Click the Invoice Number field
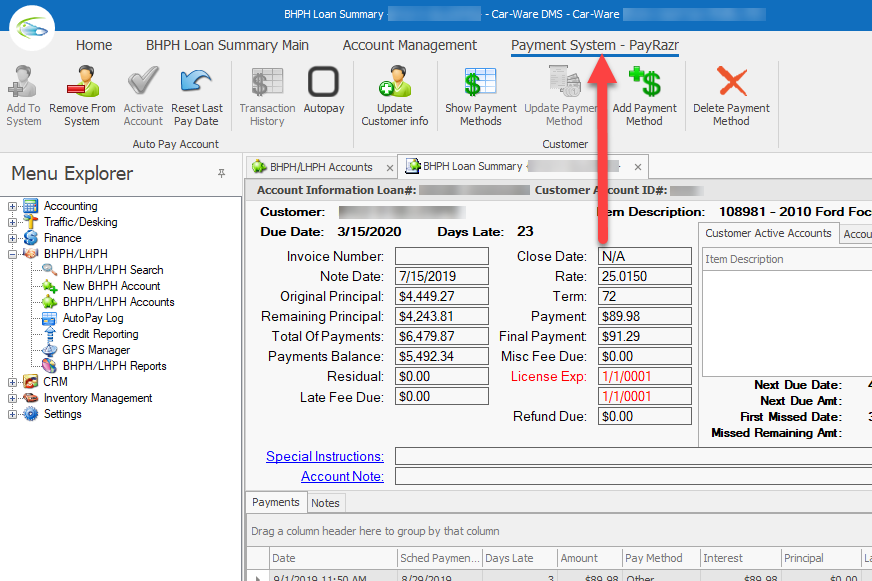Viewport: 872px width, 581px height. pos(442,256)
